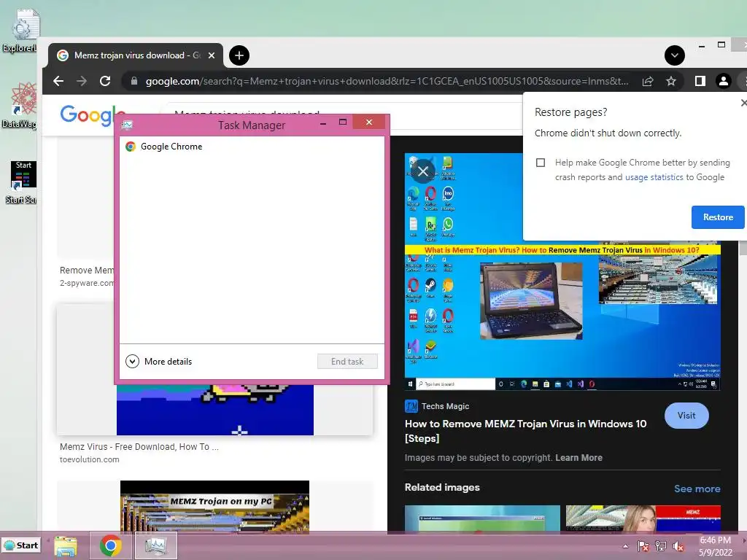747x560 pixels.
Task: Enable sending crash reports checkbox
Action: pyautogui.click(x=541, y=163)
